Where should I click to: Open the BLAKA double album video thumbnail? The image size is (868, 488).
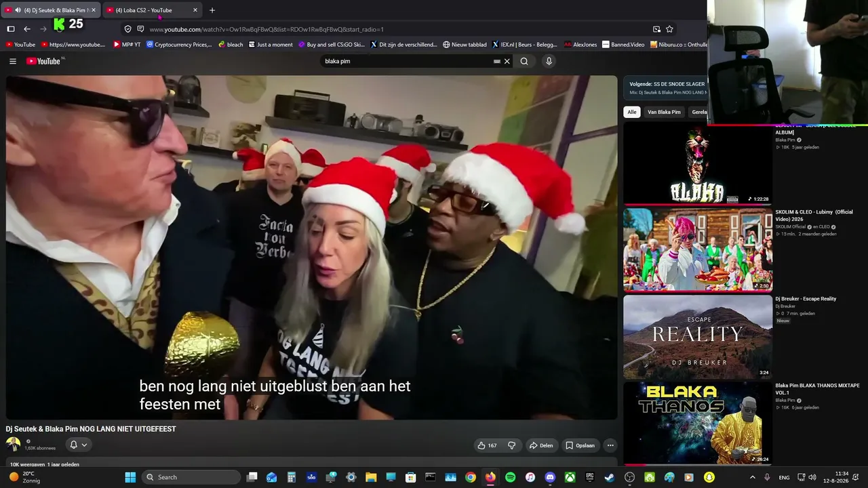pos(698,163)
